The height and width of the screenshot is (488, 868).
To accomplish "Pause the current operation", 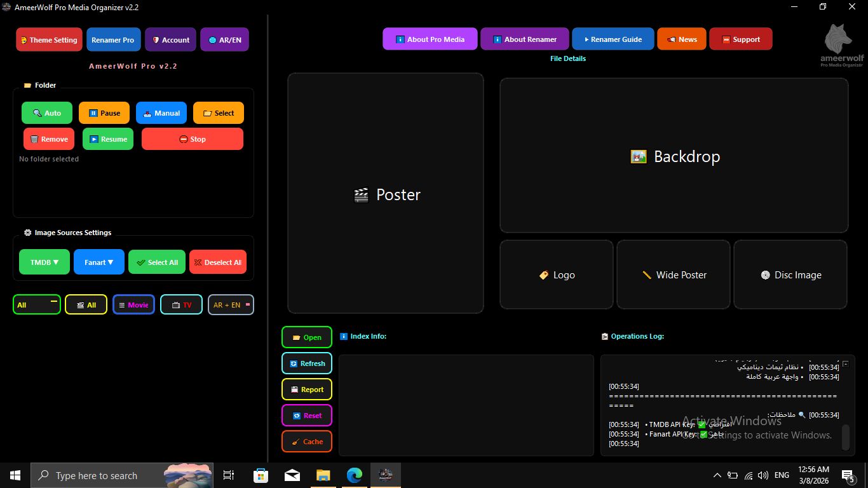I will (x=104, y=113).
